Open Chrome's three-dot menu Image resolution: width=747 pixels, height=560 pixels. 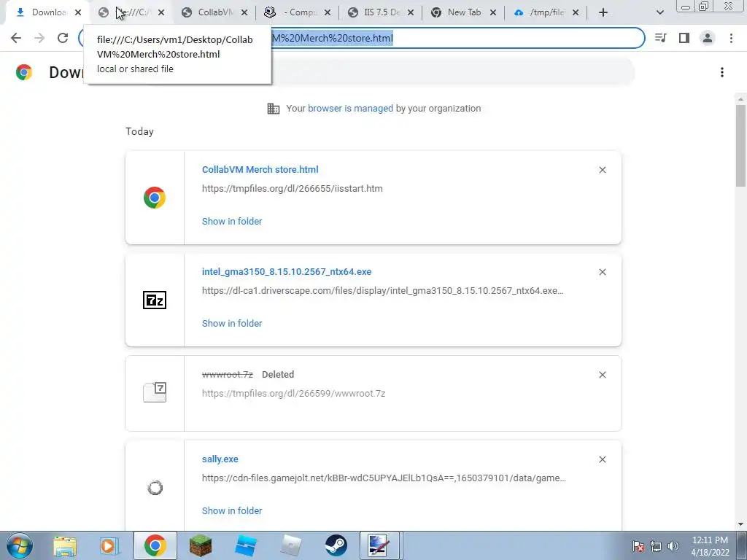731,38
